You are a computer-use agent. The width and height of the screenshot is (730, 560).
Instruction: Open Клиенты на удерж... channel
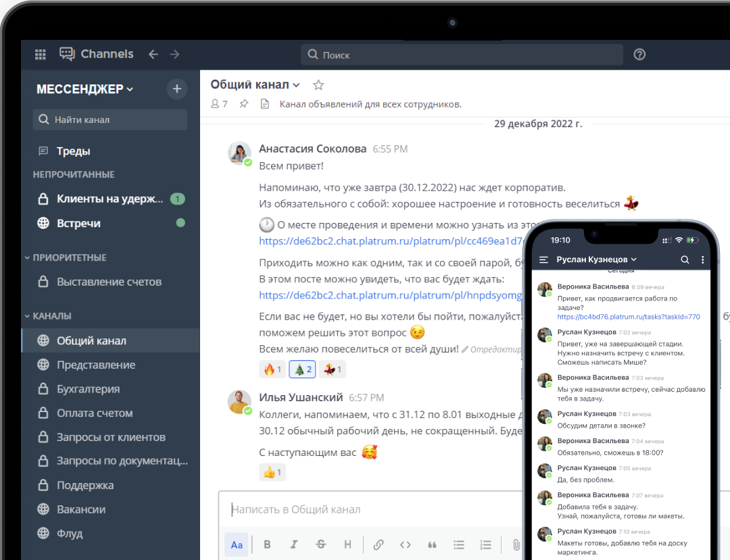pos(111,199)
